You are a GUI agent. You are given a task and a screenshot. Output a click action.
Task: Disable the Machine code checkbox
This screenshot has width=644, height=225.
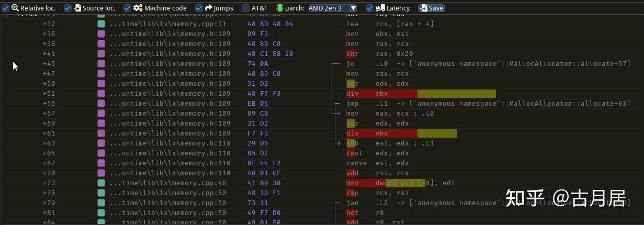click(x=127, y=8)
